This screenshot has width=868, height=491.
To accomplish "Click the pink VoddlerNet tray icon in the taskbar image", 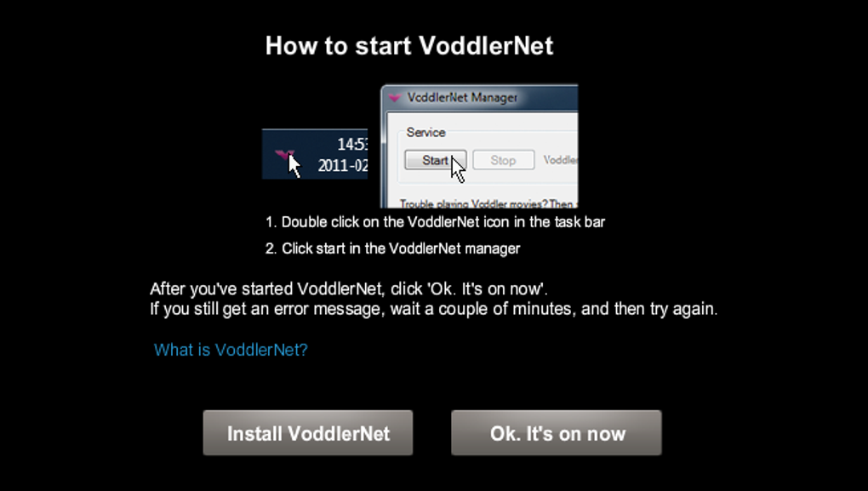I will pyautogui.click(x=284, y=154).
